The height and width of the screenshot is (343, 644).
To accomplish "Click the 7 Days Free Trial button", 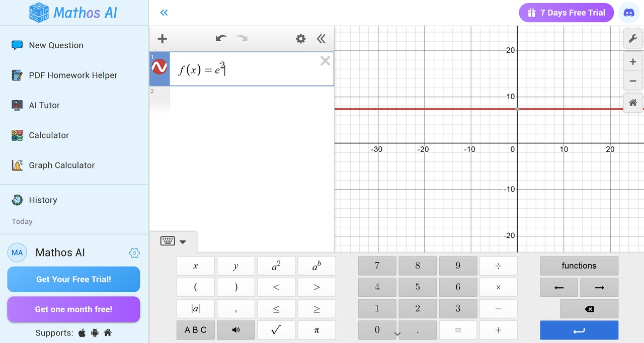I will coord(566,13).
